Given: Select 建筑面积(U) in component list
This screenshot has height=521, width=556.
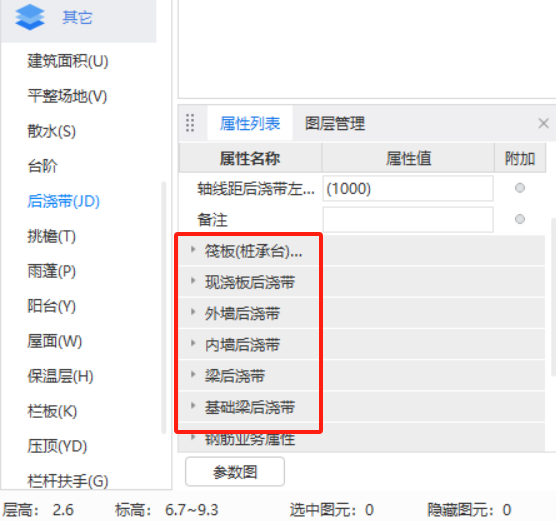Looking at the screenshot, I should (x=68, y=61).
